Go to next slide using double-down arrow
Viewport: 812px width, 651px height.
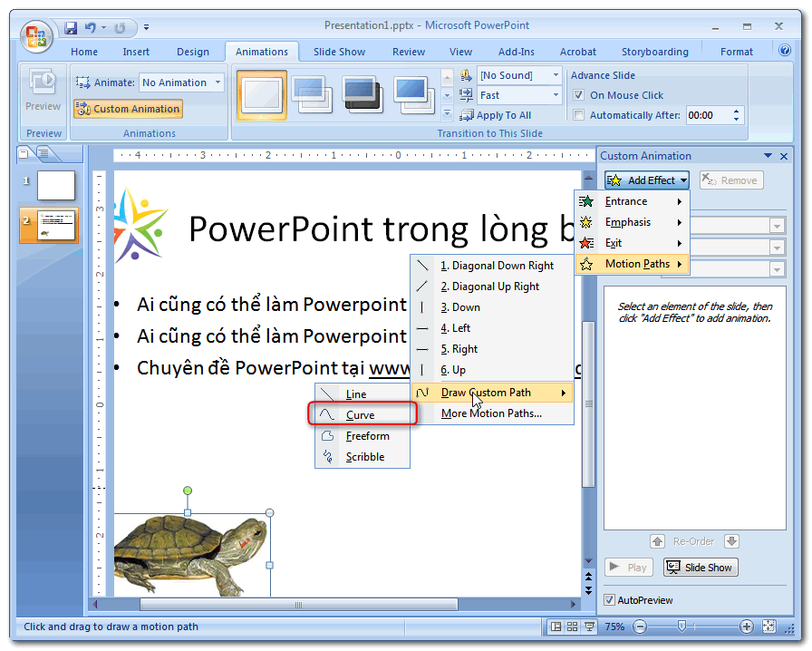pyautogui.click(x=588, y=590)
